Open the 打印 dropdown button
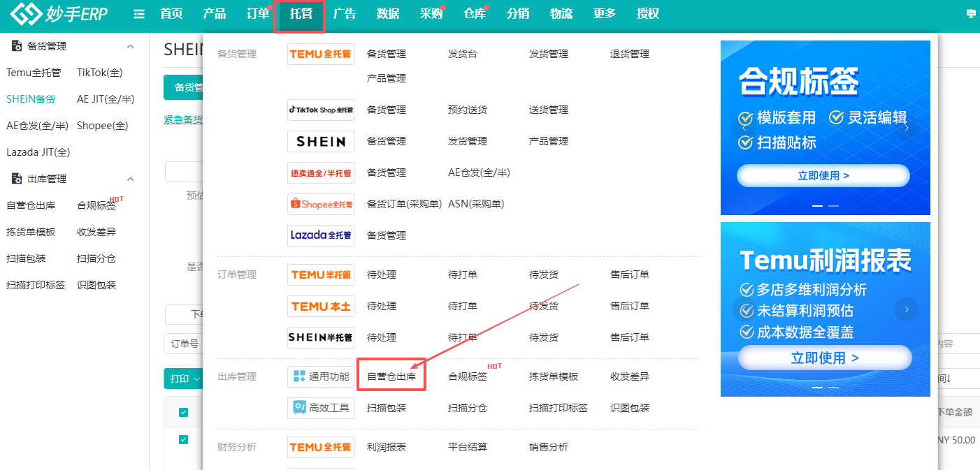Screen dimensions: 980x470 coord(183,379)
